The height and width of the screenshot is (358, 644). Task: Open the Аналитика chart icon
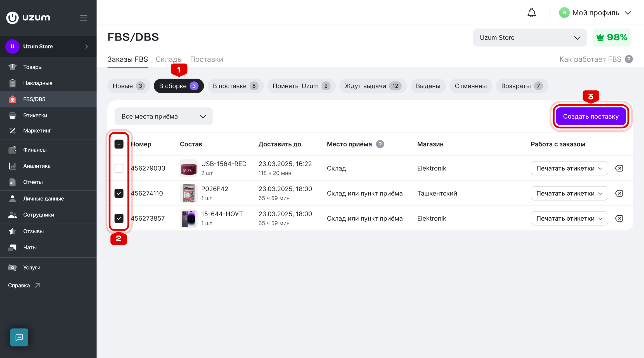point(12,166)
